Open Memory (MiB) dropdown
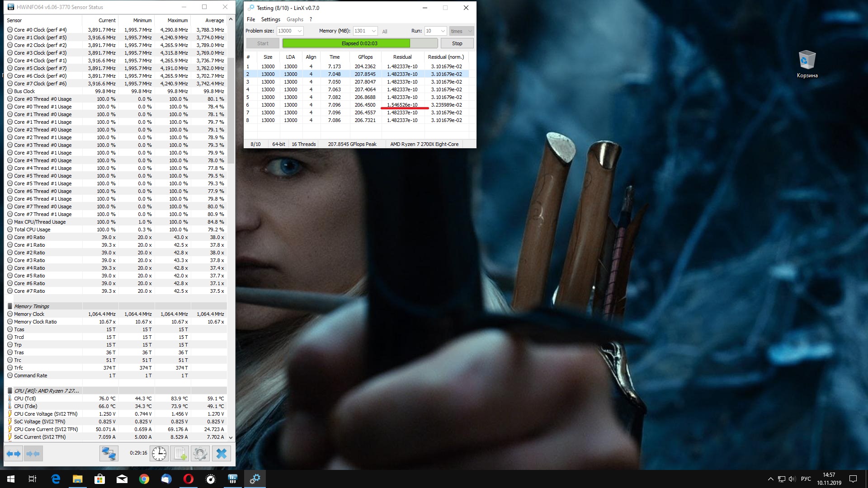The width and height of the screenshot is (868, 488). 373,31
